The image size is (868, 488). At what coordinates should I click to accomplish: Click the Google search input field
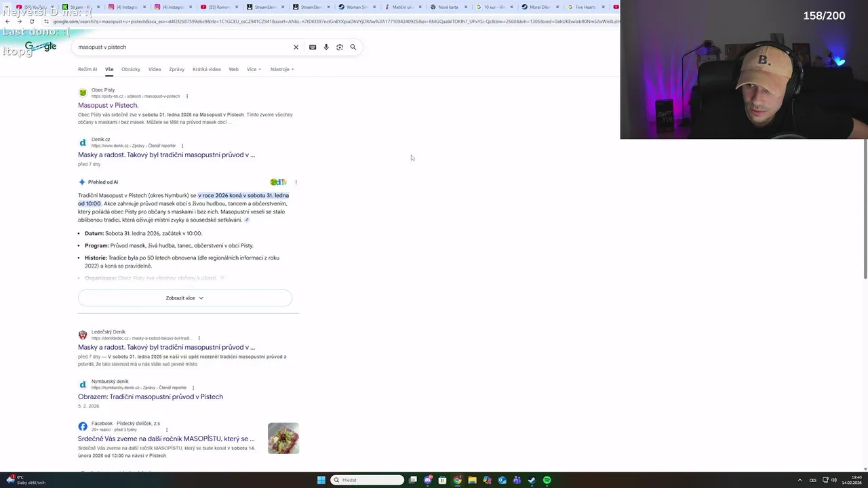(183, 47)
